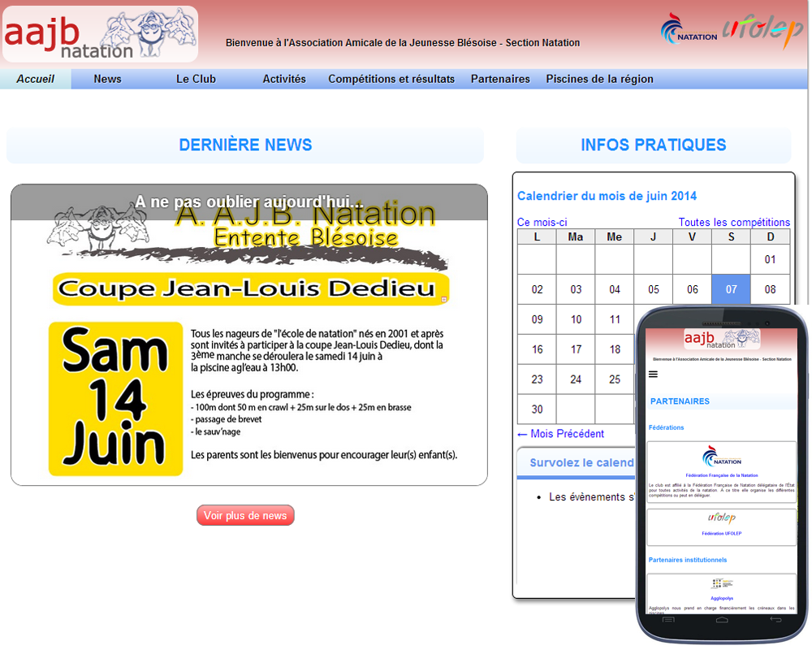Screen dimensions: 812x650
Task: Click the Ce mois-ci calendar link
Action: pyautogui.click(x=542, y=222)
